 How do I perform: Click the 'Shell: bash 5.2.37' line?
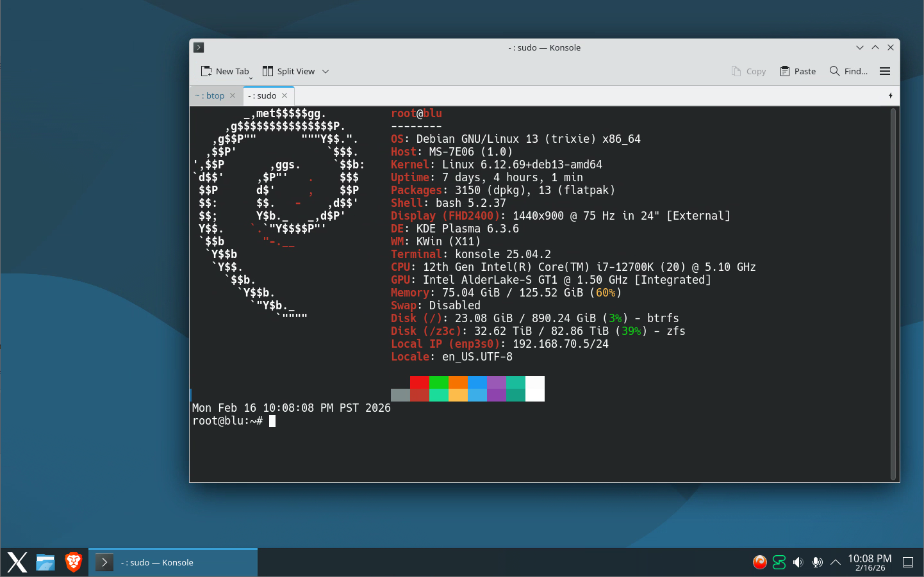click(449, 203)
